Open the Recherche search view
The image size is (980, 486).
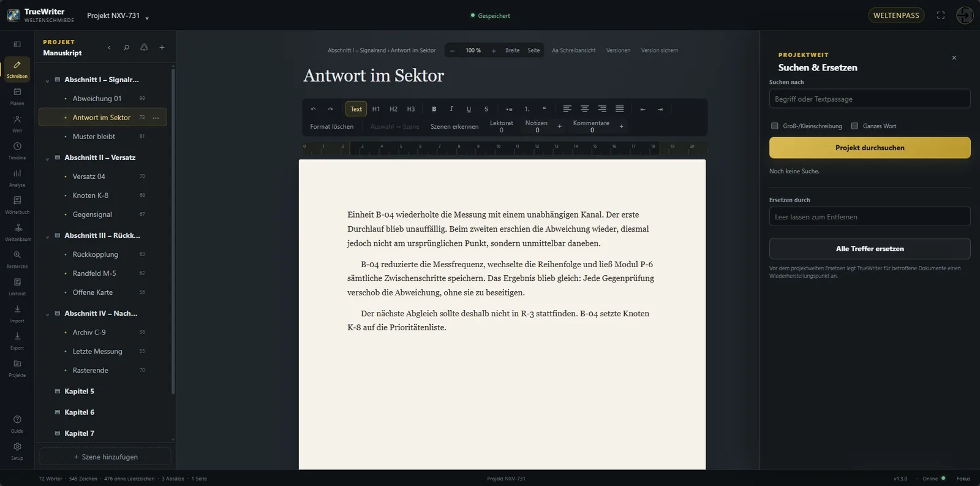(17, 259)
